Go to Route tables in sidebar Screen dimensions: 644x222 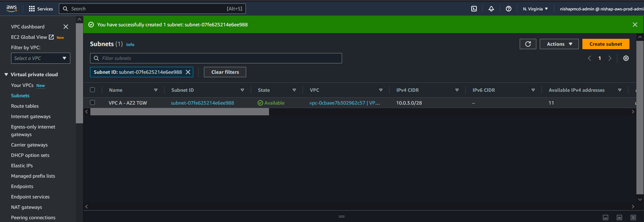click(25, 106)
